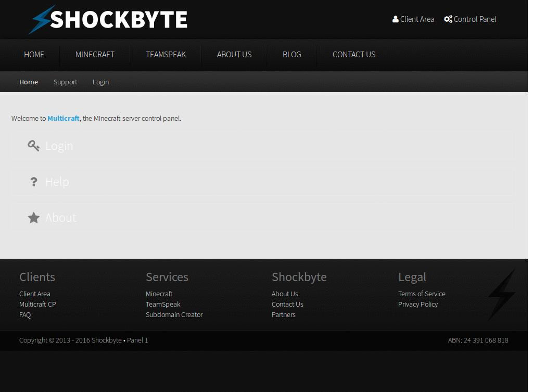Open About Us link under Shockbyte footer

point(285,294)
